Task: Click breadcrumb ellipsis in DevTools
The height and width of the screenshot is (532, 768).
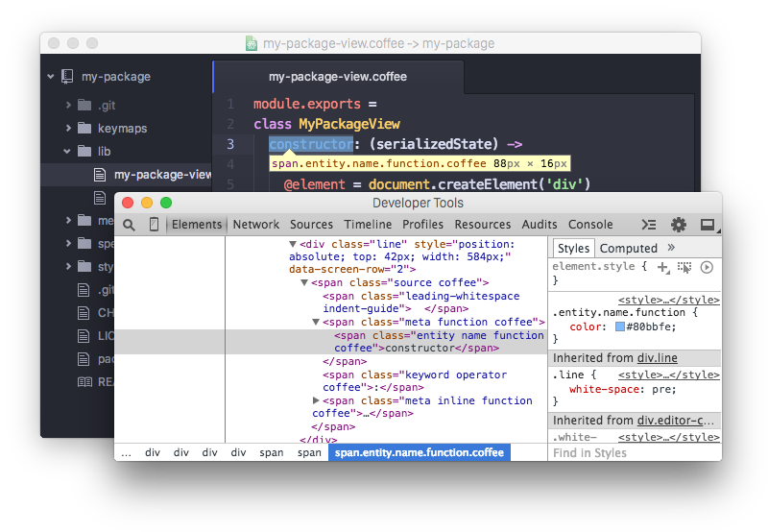Action: (x=127, y=453)
